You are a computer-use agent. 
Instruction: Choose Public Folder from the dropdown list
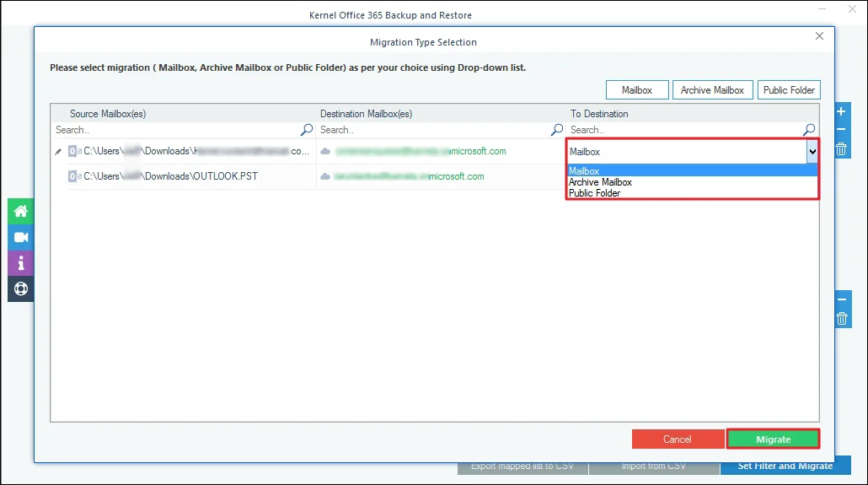692,193
